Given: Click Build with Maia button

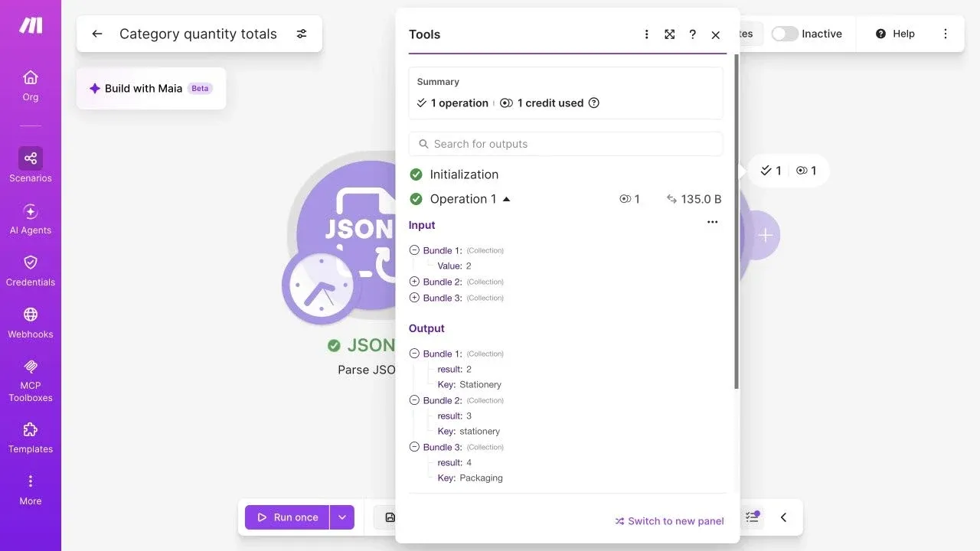Looking at the screenshot, I should coord(151,88).
